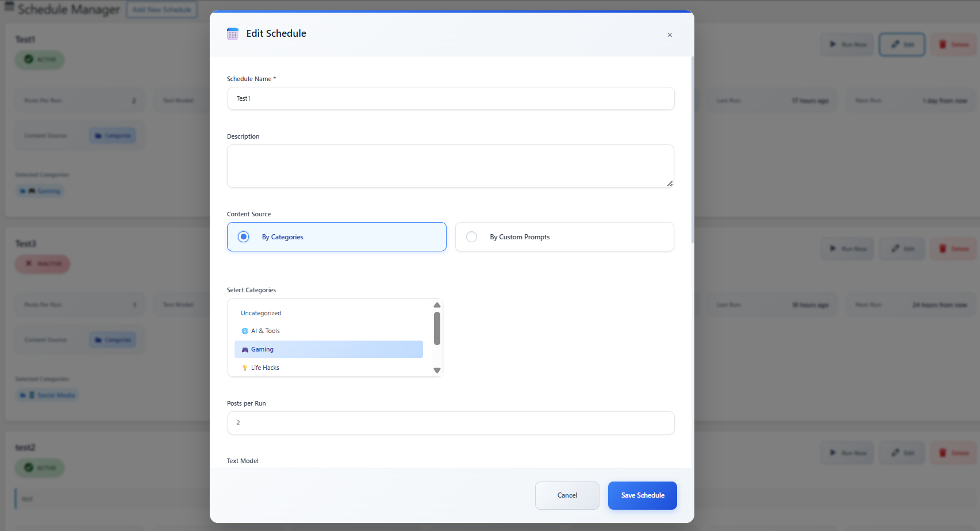980x531 pixels.
Task: Click the AI & Tools globe icon
Action: pyautogui.click(x=245, y=331)
